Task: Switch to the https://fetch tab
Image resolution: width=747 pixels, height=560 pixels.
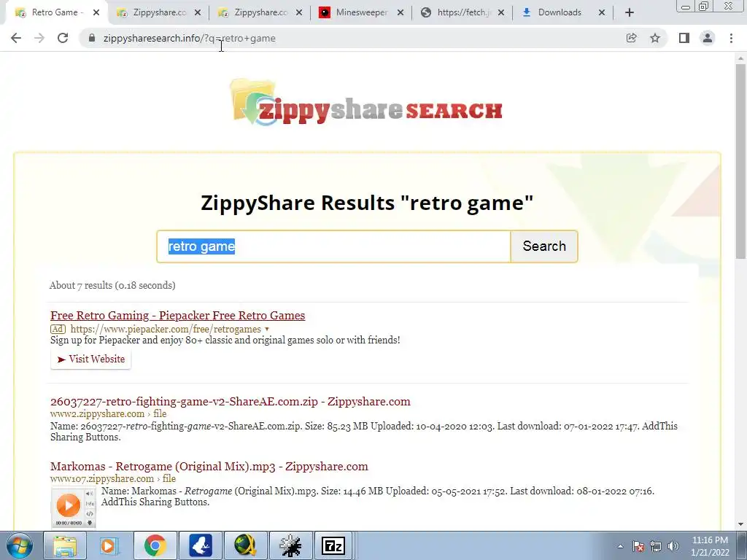Action: click(x=462, y=13)
